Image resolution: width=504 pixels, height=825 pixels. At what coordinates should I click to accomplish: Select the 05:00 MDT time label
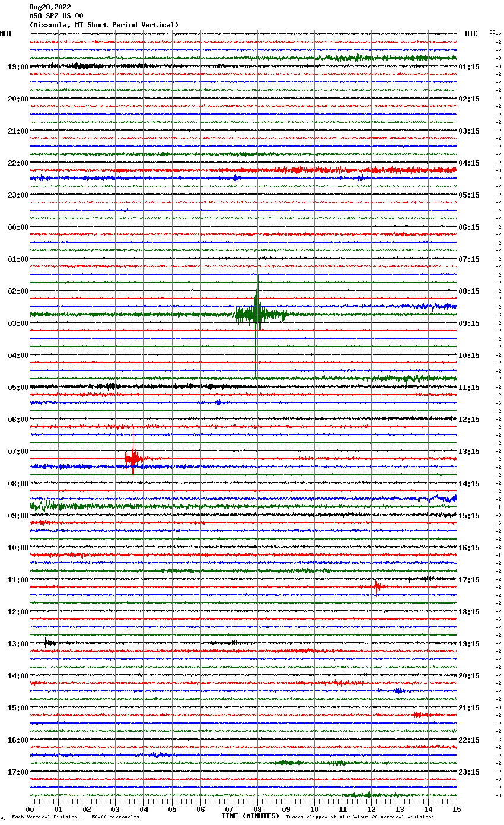pos(18,388)
